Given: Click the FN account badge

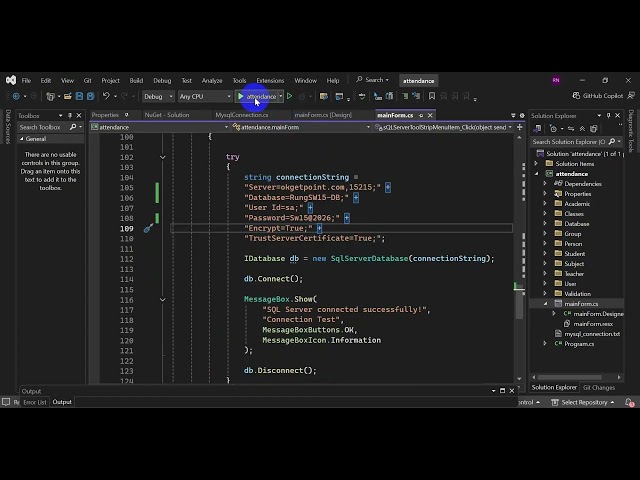Looking at the screenshot, I should 556,80.
